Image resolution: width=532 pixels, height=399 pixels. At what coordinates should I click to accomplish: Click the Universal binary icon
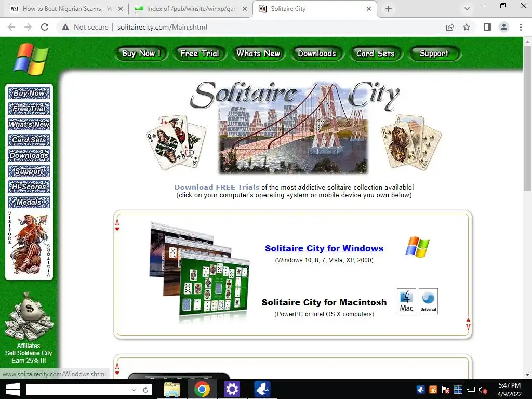(x=428, y=301)
